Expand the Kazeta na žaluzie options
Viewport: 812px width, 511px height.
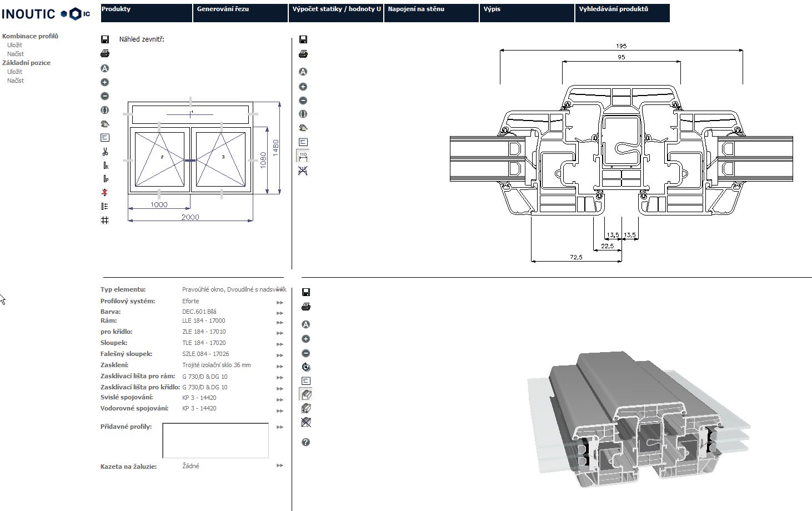280,466
